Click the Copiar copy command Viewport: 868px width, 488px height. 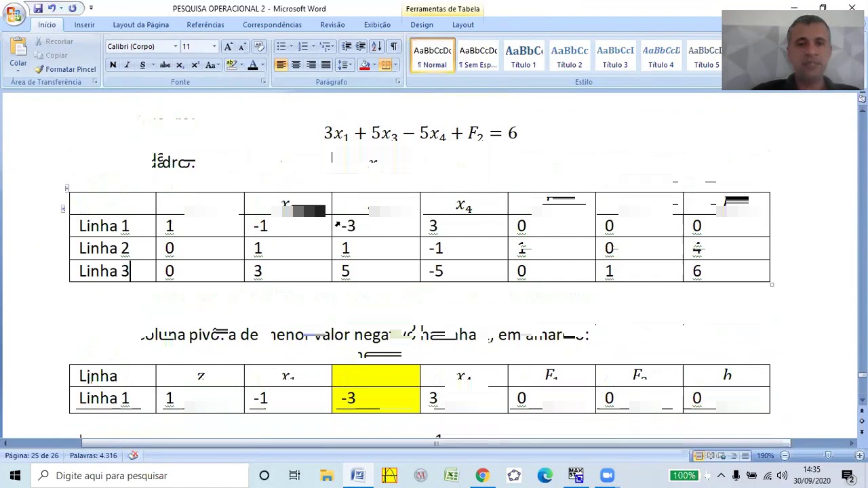[51, 56]
